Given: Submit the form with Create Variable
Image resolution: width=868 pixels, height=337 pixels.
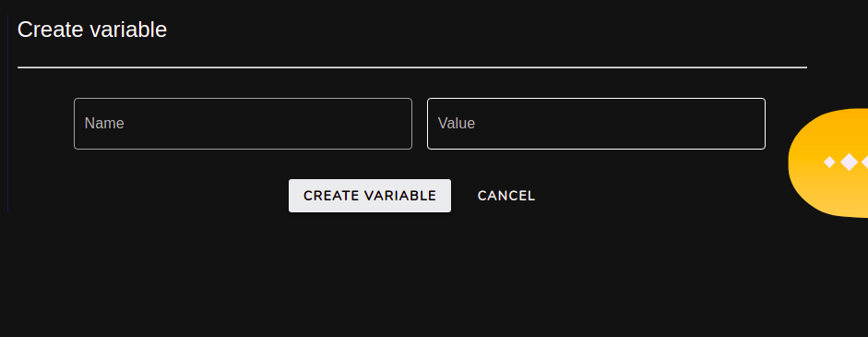Looking at the screenshot, I should (370, 196).
